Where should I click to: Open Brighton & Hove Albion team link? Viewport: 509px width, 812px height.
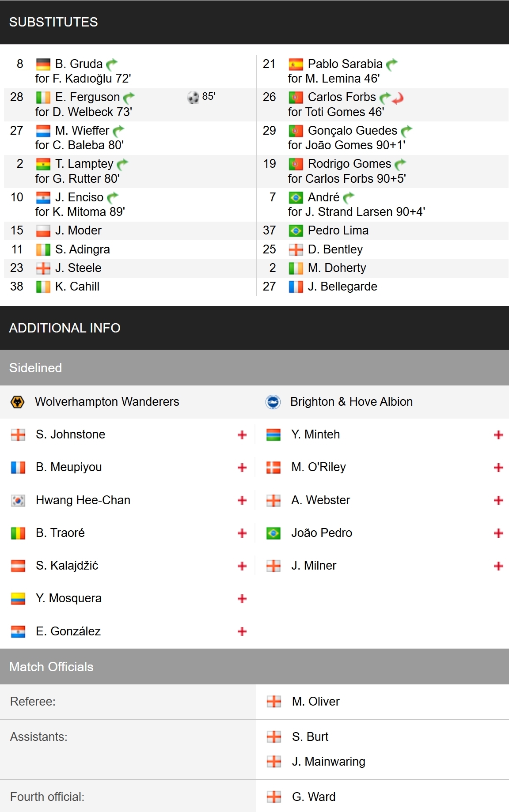(352, 402)
